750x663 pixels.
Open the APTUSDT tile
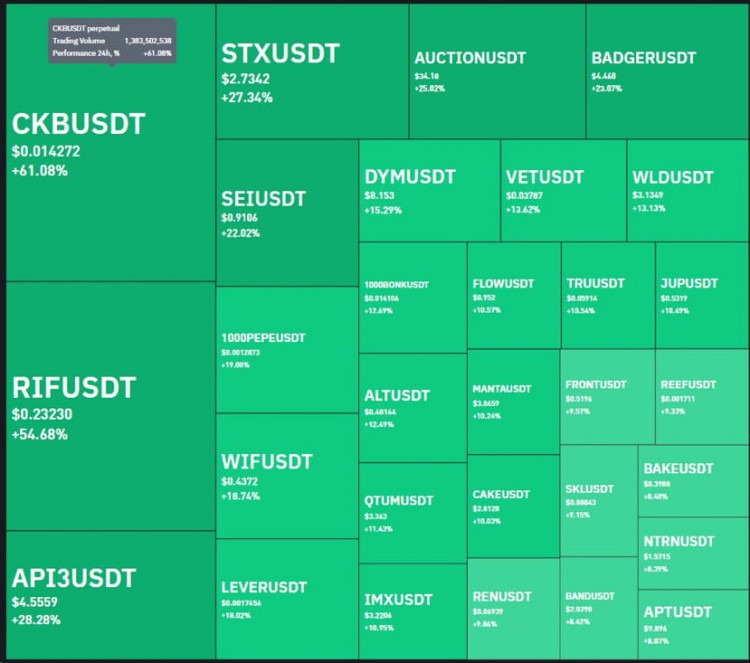[x=694, y=625]
